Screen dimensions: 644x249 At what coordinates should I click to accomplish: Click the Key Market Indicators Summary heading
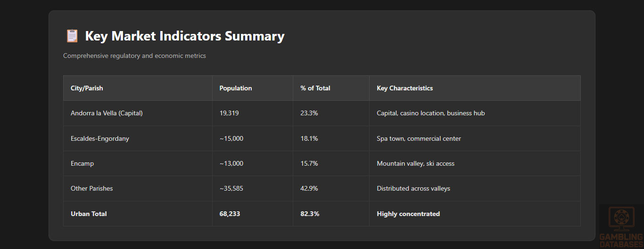click(x=184, y=36)
